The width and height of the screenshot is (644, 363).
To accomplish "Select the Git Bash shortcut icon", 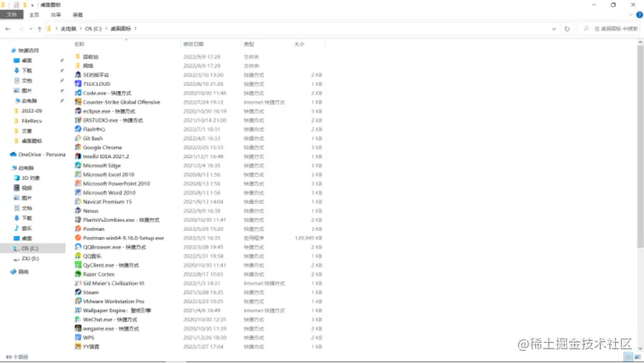I will coord(78,138).
